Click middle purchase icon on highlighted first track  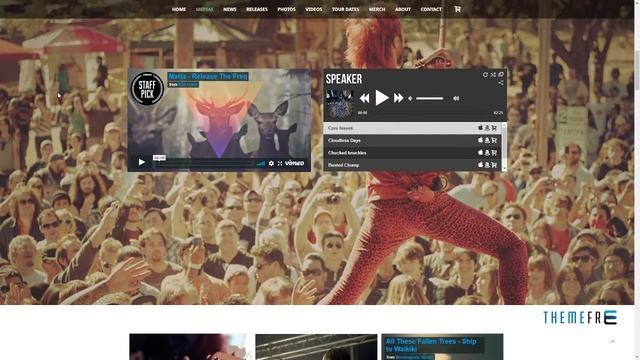pyautogui.click(x=487, y=128)
